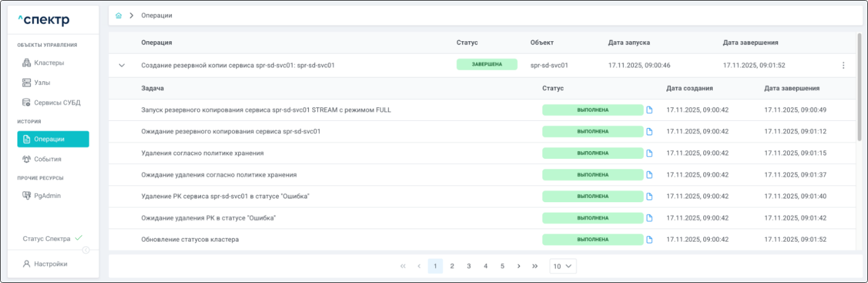Click the Спектр logo

pos(44,20)
